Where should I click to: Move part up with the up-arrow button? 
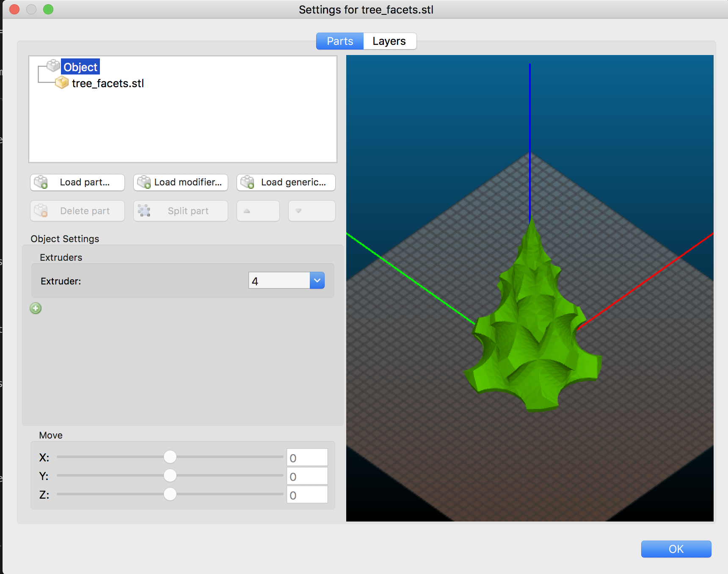click(x=258, y=211)
